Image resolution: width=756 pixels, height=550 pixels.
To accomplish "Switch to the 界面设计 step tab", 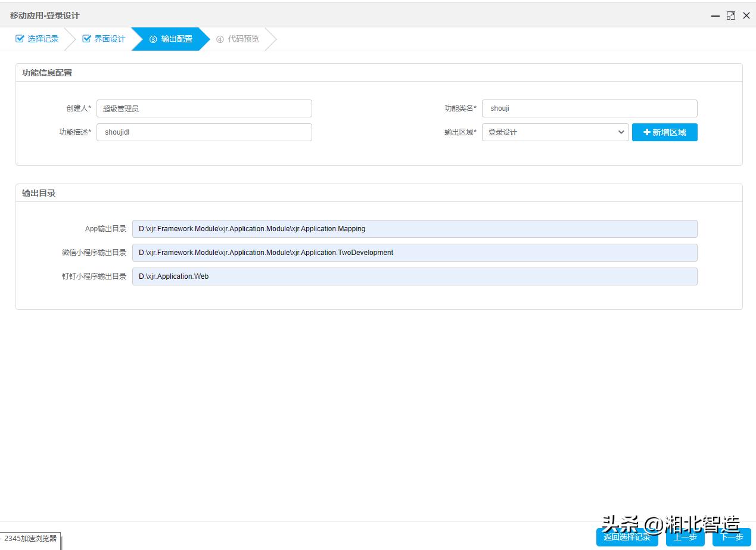I will click(108, 38).
